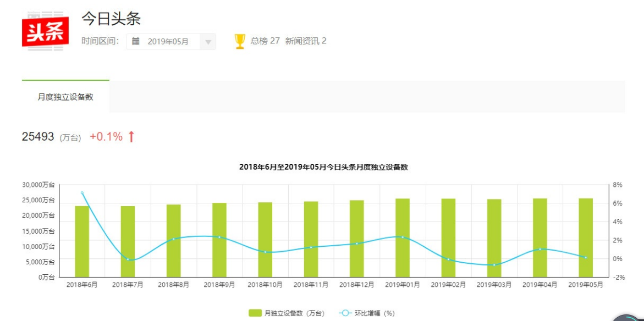644x321 pixels.
Task: Click the red upward growth arrow
Action: [131, 137]
